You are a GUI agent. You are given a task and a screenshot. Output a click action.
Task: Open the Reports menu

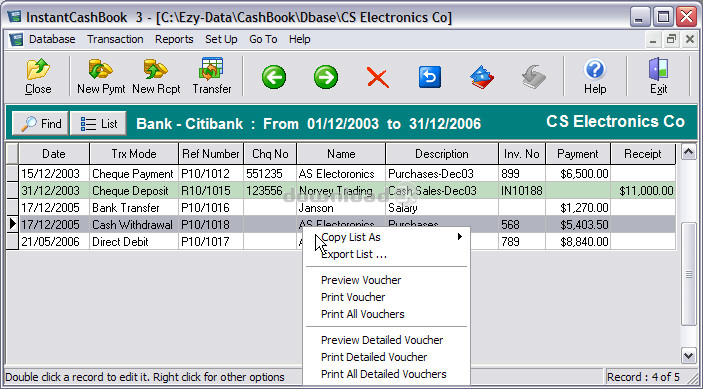click(174, 39)
